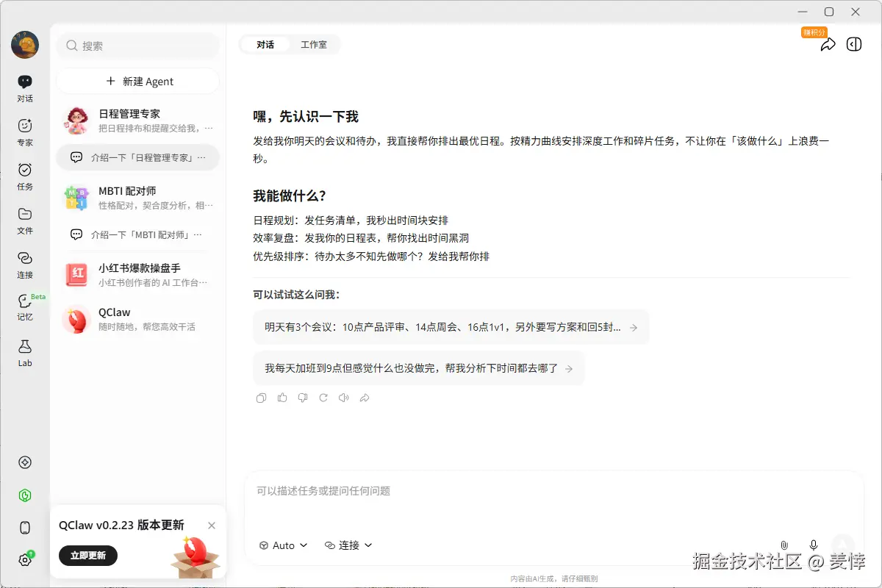
Task: Click the line starting with 优先级排序
Action: 371,257
